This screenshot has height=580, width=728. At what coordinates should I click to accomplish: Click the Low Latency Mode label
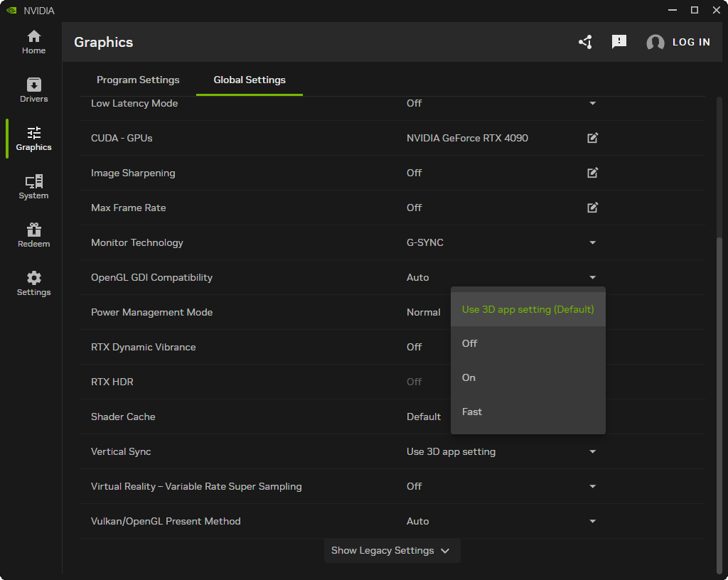(134, 103)
